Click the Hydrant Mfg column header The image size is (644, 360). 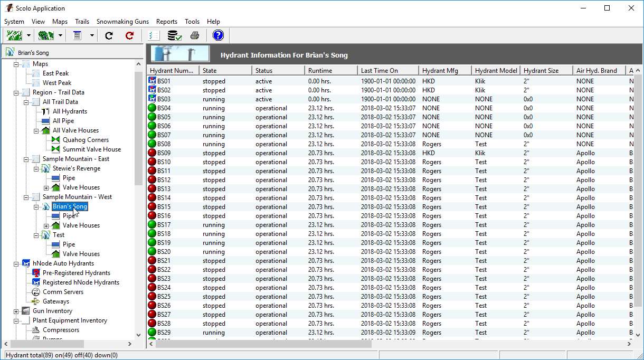[x=444, y=70]
